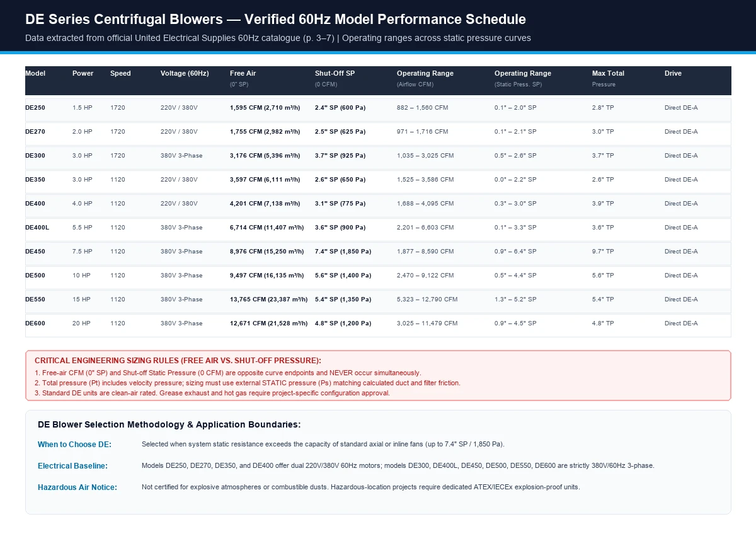Click shut-off value 5.6" SP (1,400 Pa)
Viewport: 756px width, 536px height.
343,276
